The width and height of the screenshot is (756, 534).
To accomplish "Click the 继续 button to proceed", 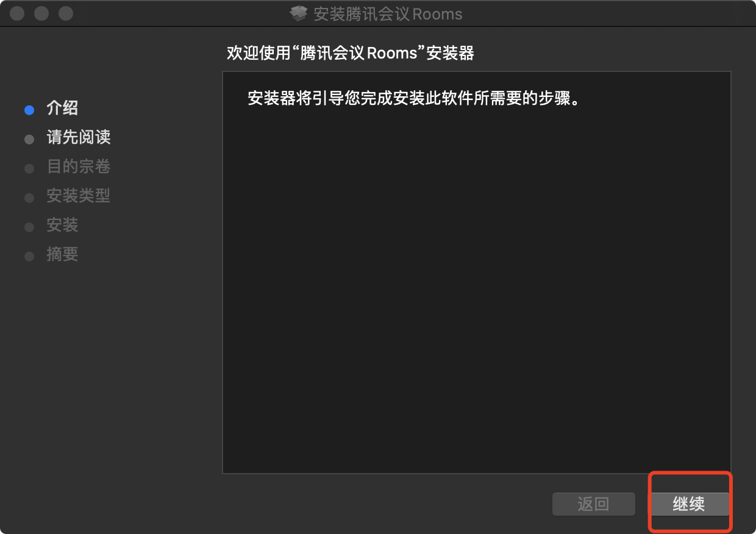I will click(689, 504).
